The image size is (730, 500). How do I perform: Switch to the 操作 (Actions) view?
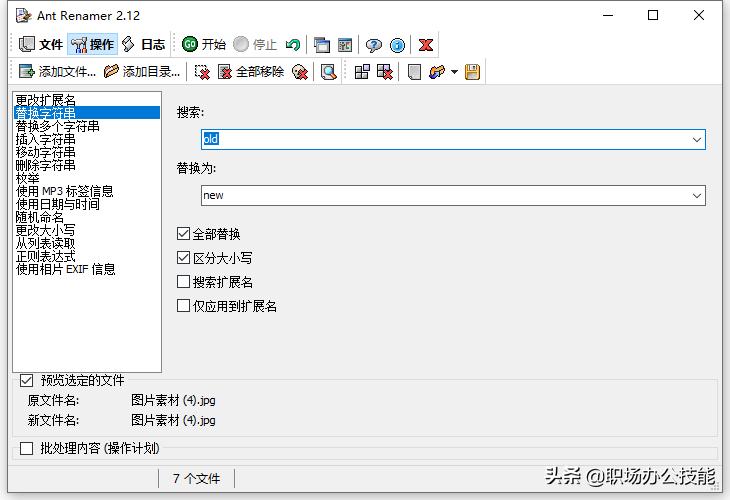pyautogui.click(x=92, y=45)
